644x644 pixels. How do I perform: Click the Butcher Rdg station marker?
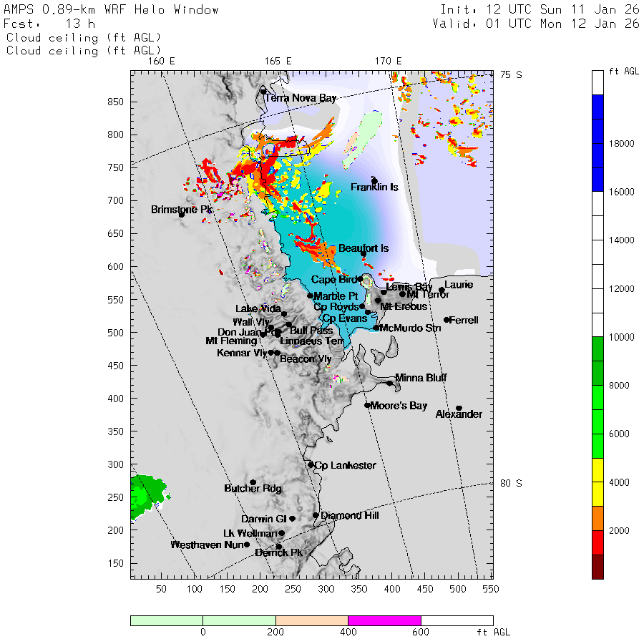point(253,482)
